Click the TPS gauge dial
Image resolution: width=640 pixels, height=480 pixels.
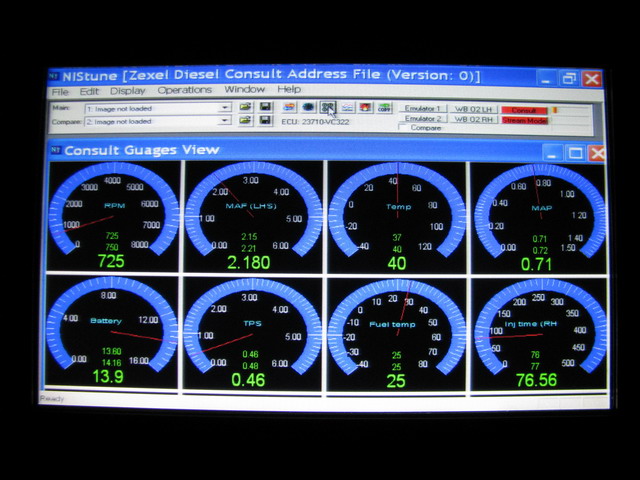click(252, 327)
